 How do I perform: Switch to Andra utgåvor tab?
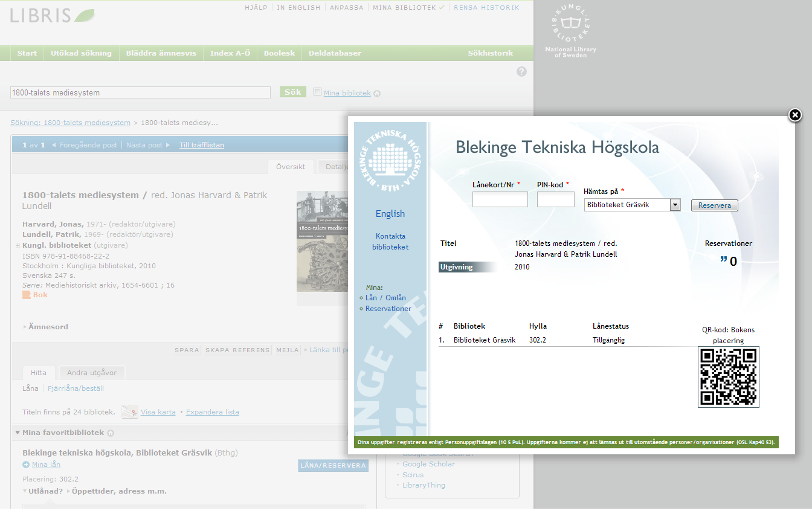coord(92,373)
